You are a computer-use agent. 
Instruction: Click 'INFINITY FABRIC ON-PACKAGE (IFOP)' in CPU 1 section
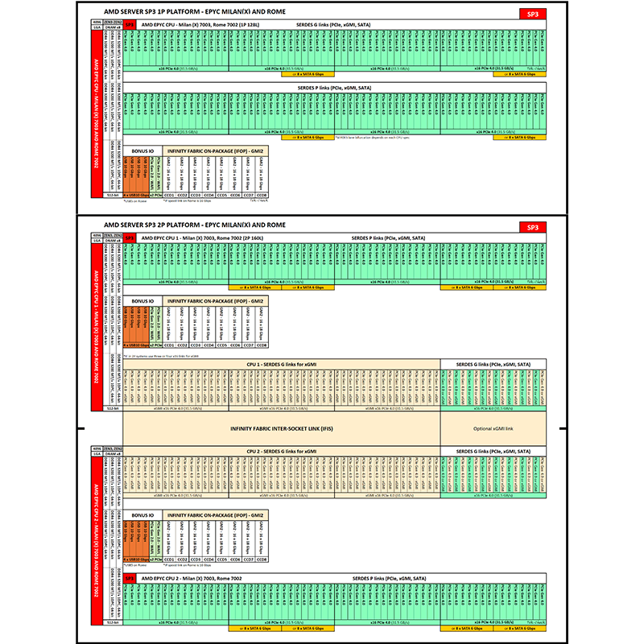pyautogui.click(x=215, y=301)
